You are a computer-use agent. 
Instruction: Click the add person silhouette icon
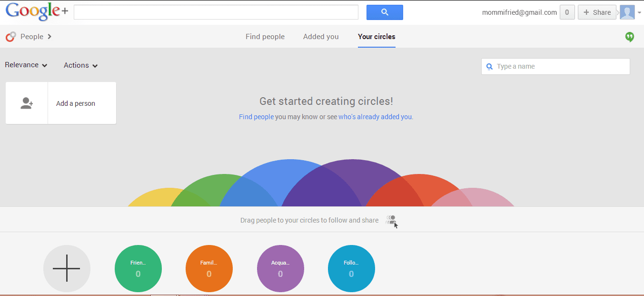tap(27, 103)
